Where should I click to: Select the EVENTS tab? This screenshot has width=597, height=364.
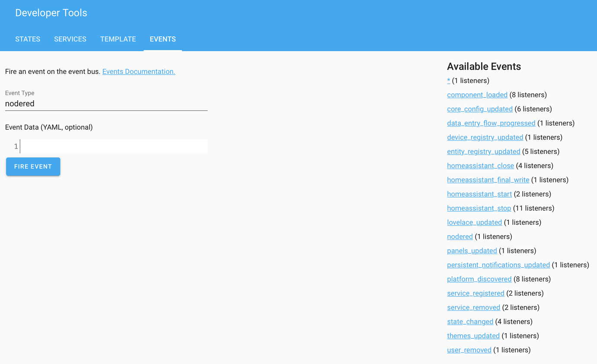pyautogui.click(x=163, y=39)
